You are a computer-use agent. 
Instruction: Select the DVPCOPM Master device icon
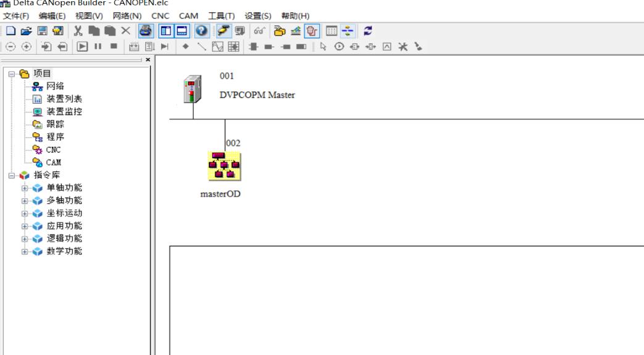(192, 89)
